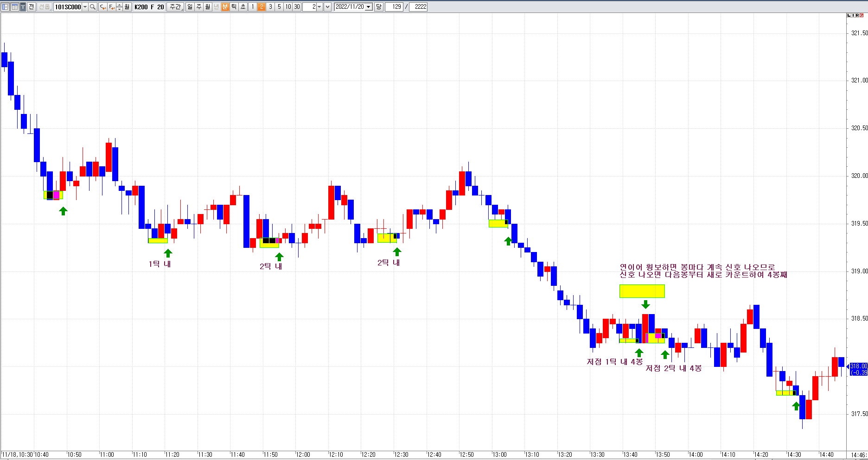
Task: Click the left sidebar panel layout icon
Action: coord(6,7)
